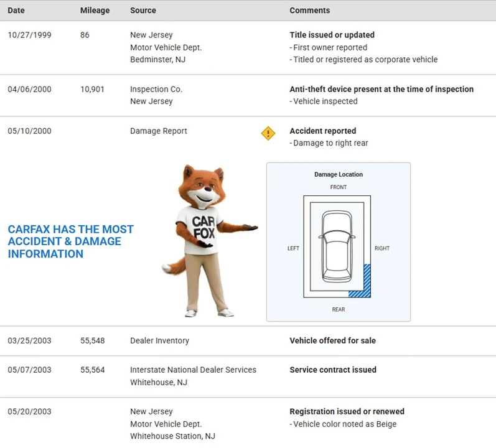This screenshot has width=496, height=448.
Task: Click 'Bedminster, NJ' source text
Action: click(x=158, y=60)
